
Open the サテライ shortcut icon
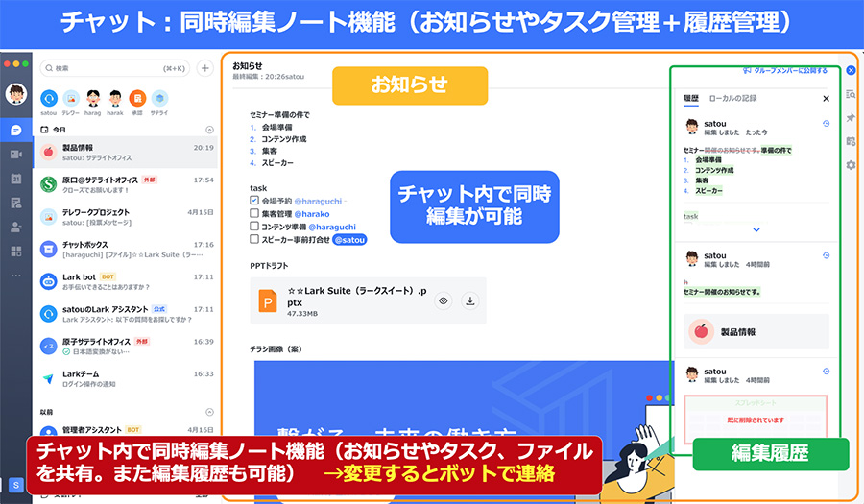(159, 99)
